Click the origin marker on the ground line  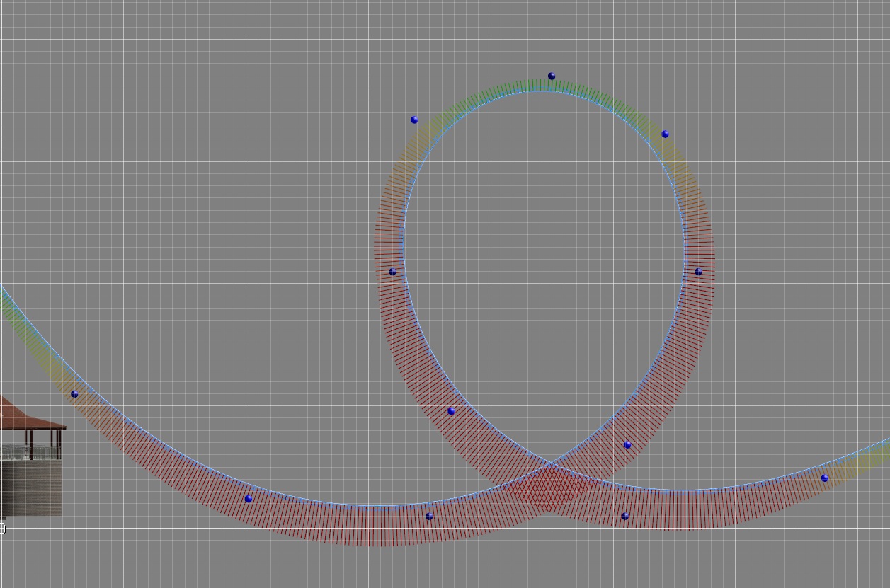pos(2,528)
